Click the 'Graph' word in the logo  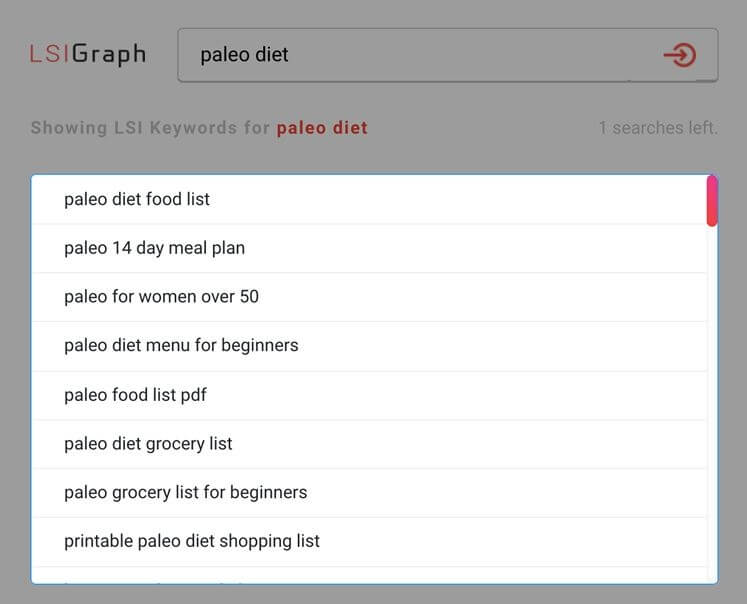[x=109, y=54]
